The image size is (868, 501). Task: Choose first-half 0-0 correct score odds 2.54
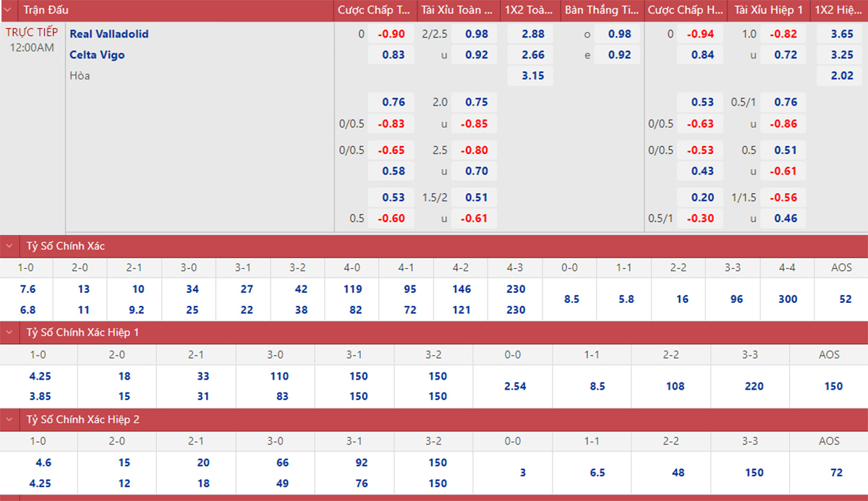coord(514,386)
